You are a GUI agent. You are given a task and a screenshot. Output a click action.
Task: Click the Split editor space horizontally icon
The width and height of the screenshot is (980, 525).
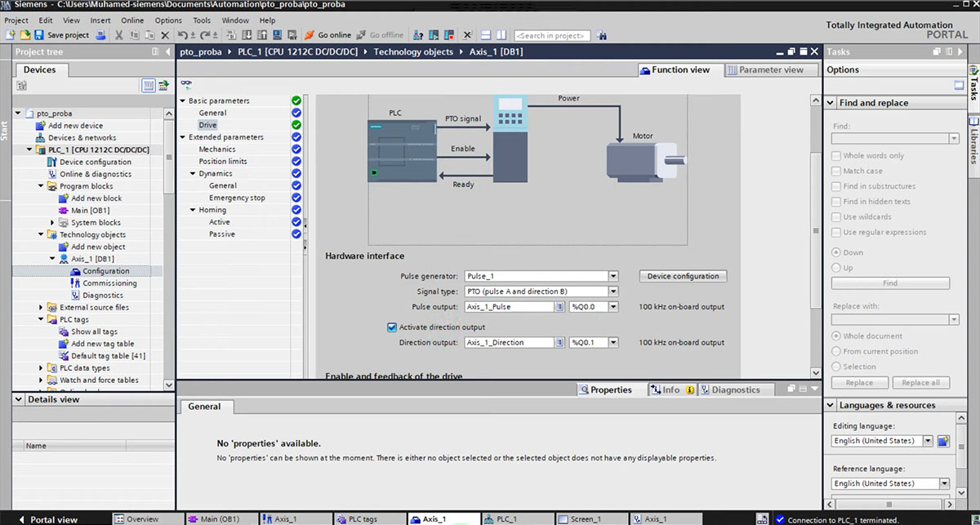coord(485,35)
